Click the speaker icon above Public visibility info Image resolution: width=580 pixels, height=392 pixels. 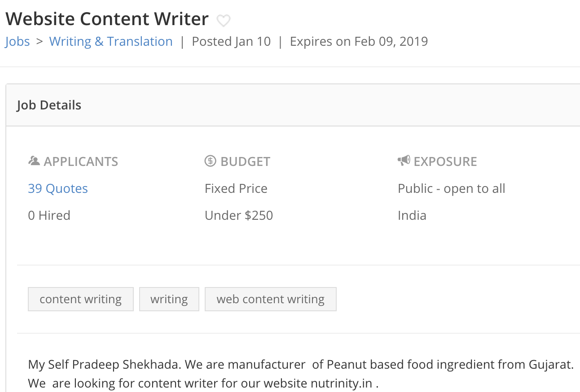(x=403, y=161)
